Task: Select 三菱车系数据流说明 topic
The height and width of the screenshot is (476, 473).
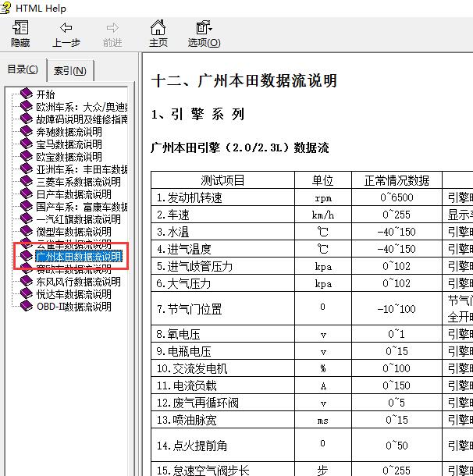Action: 78,182
